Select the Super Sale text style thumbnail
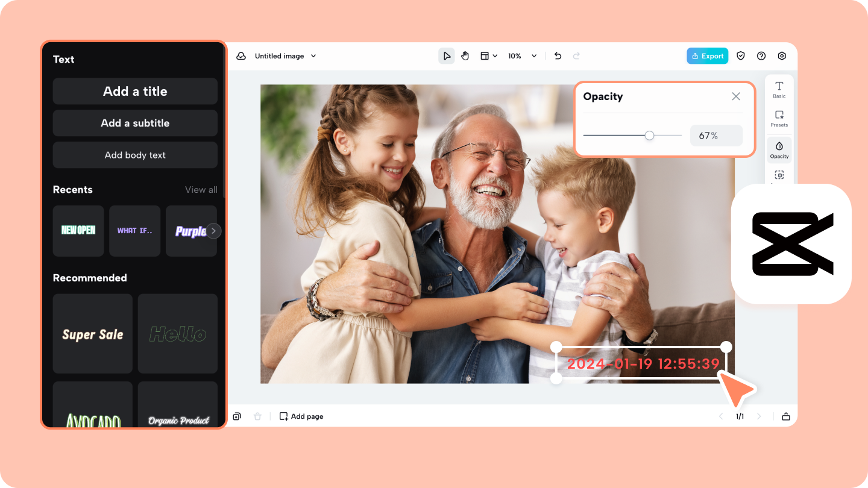 coord(92,334)
